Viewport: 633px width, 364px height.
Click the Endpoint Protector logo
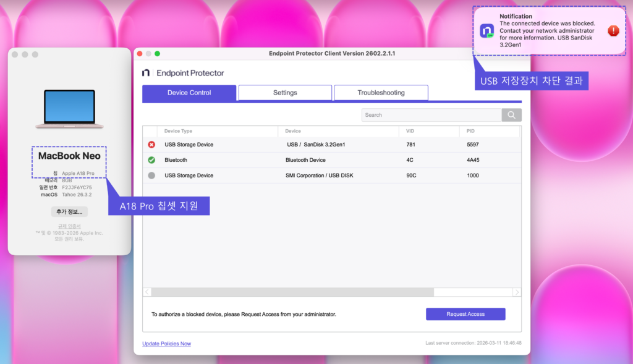pos(146,73)
